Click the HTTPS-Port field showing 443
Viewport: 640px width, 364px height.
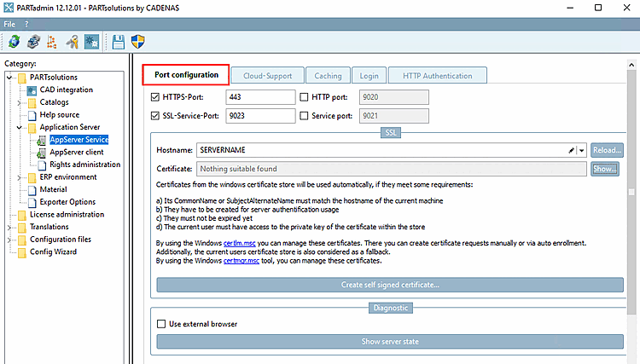coord(260,97)
